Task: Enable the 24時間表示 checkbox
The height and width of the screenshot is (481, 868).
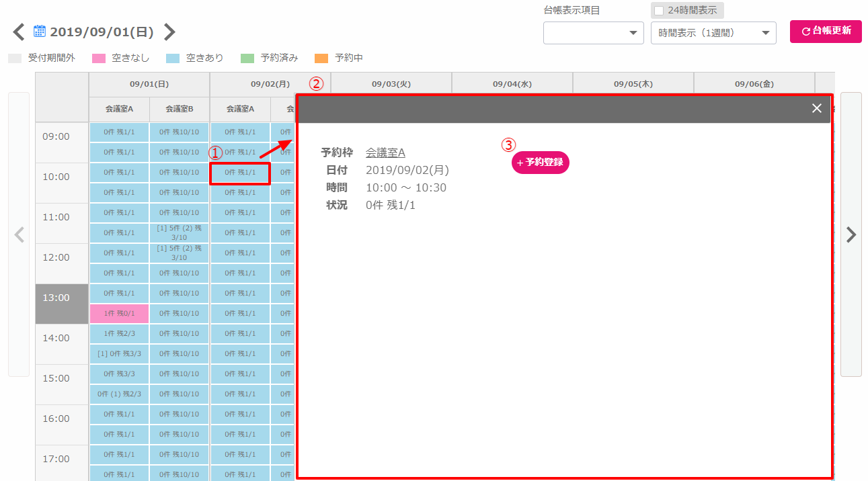Action: [x=659, y=11]
